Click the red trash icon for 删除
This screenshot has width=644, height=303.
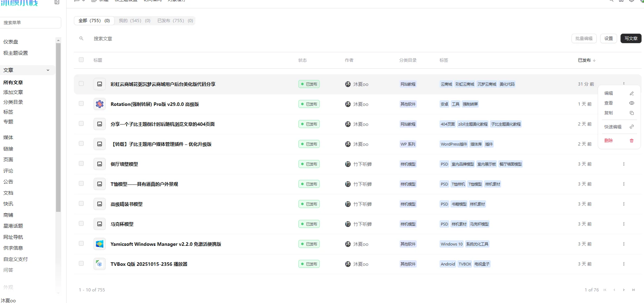(x=631, y=141)
